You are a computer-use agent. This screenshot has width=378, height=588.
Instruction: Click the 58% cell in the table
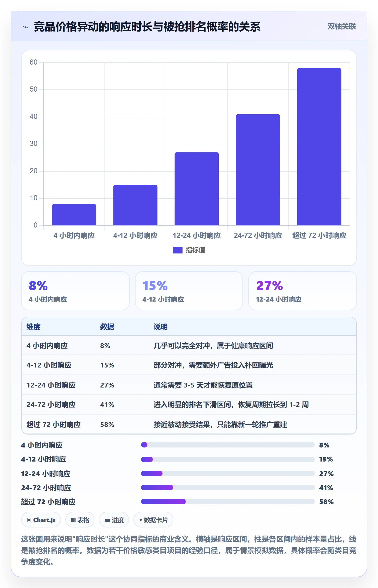coord(107,425)
